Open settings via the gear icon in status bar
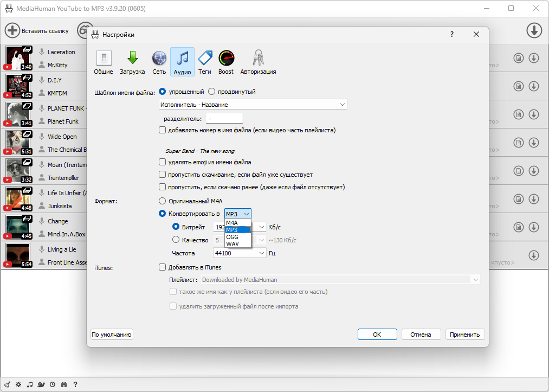The width and height of the screenshot is (549, 392). coord(18,384)
